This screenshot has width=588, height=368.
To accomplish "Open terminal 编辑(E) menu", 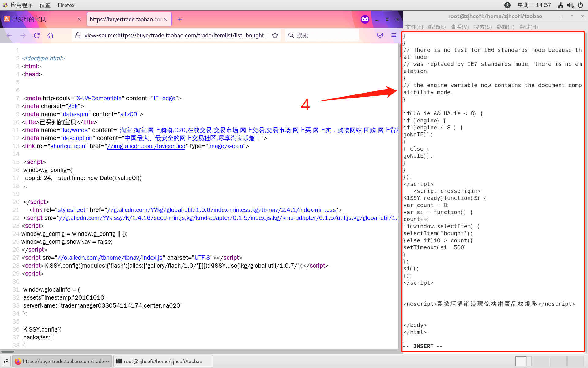I will point(437,27).
